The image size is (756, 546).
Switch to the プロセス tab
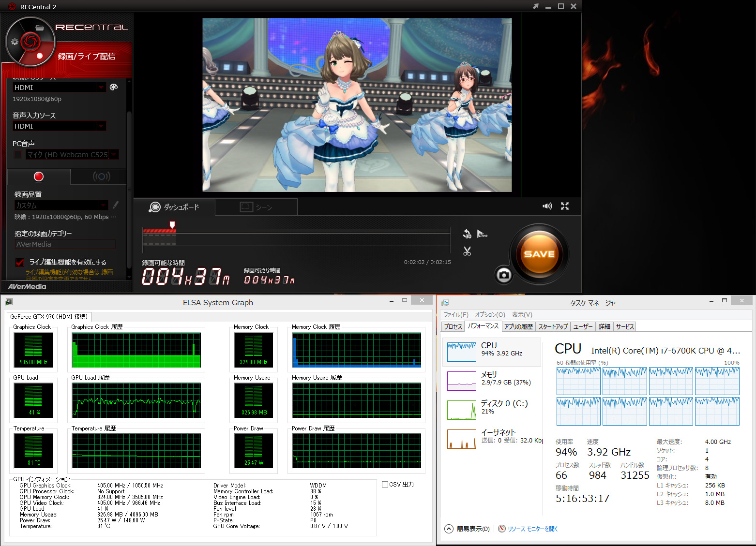tap(453, 326)
